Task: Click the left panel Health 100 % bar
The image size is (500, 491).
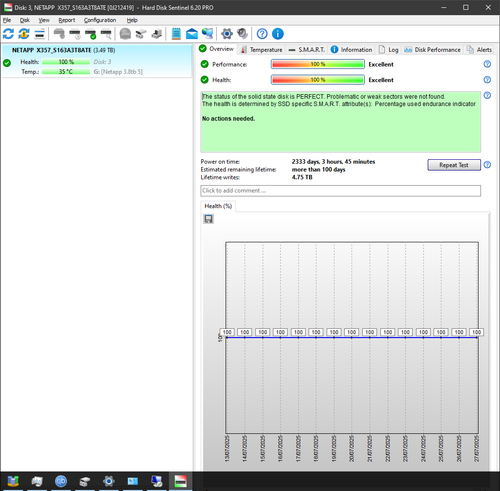Action: click(x=66, y=62)
